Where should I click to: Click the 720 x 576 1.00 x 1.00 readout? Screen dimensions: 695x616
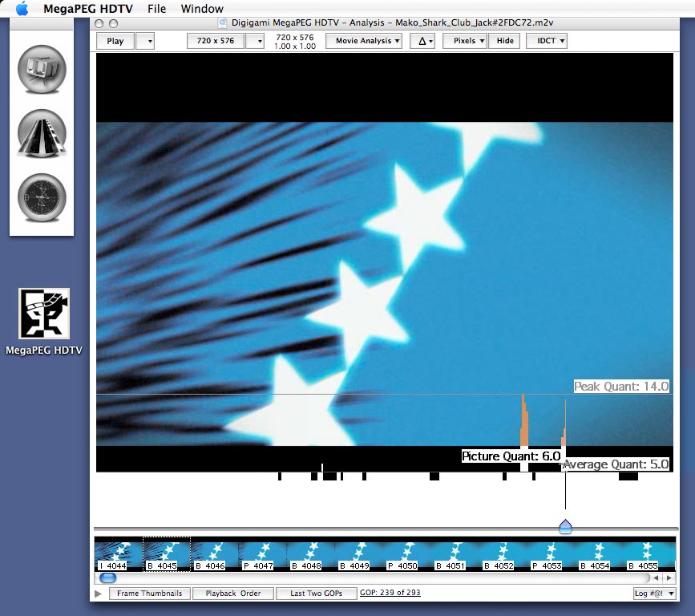(x=295, y=41)
